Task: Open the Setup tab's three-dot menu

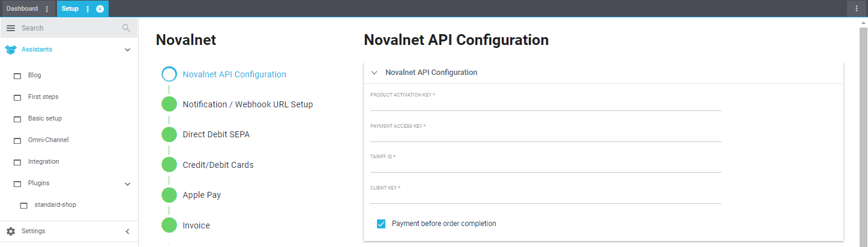Action: coord(88,9)
